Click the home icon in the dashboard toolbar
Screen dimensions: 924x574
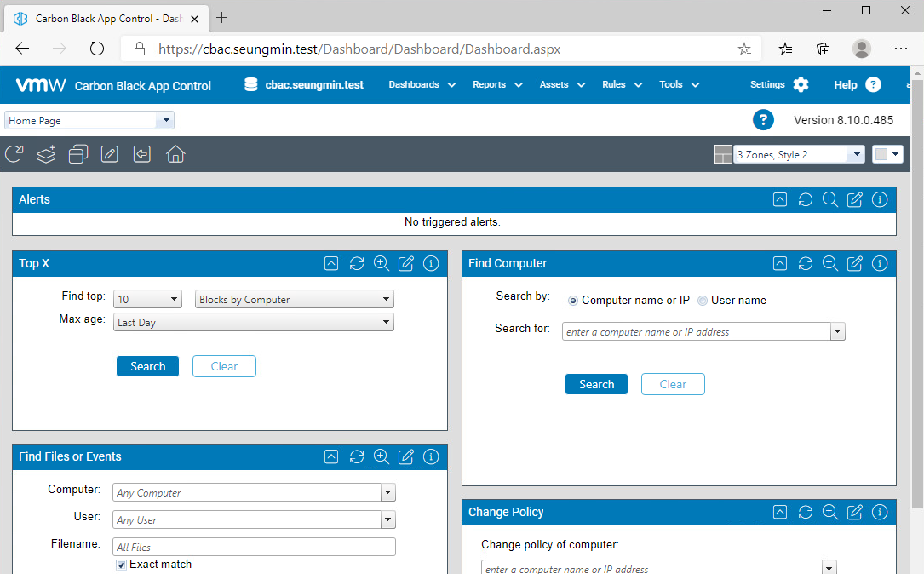click(x=175, y=154)
